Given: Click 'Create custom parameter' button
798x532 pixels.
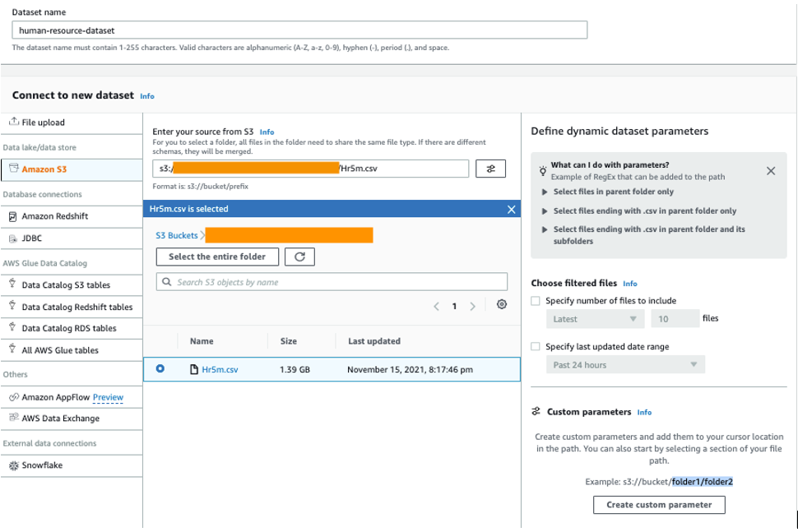Looking at the screenshot, I should (659, 505).
